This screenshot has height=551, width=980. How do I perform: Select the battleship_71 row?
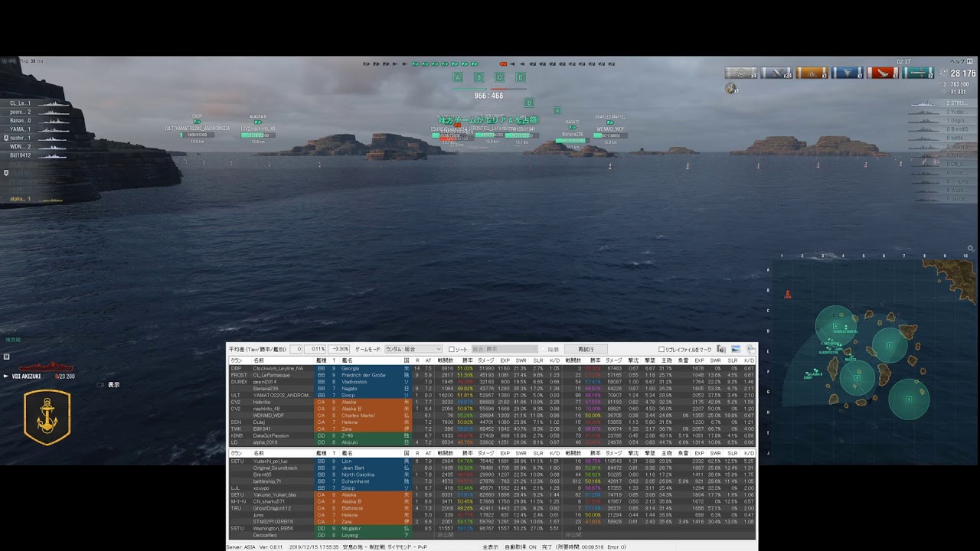pos(492,481)
